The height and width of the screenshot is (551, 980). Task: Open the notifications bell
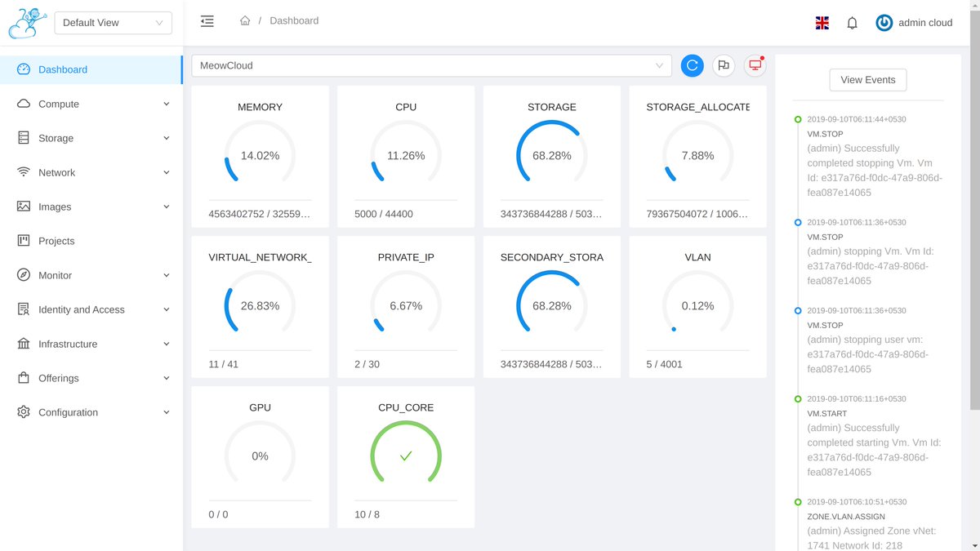point(852,23)
